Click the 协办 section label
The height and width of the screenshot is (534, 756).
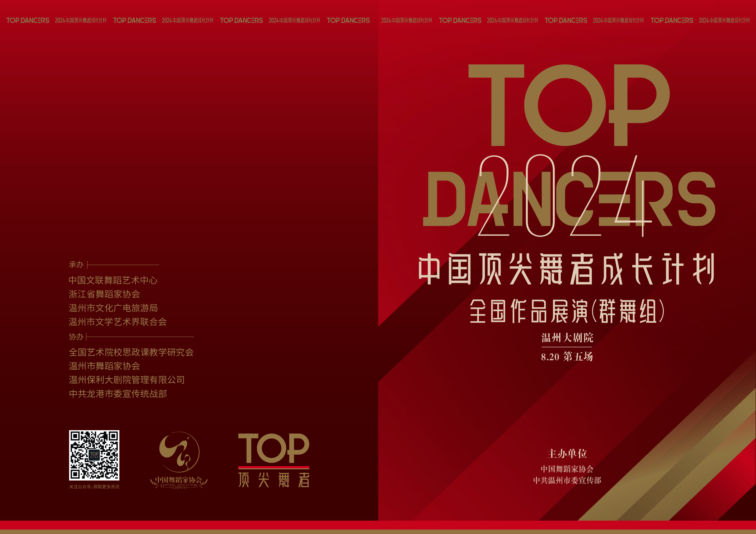[76, 337]
